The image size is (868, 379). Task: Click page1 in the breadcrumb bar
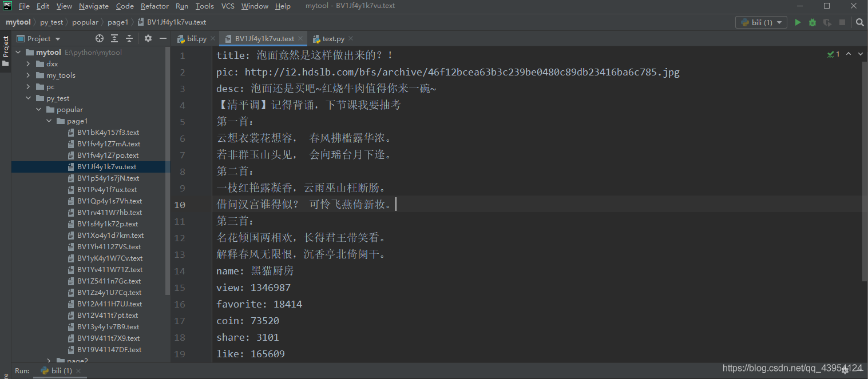118,22
